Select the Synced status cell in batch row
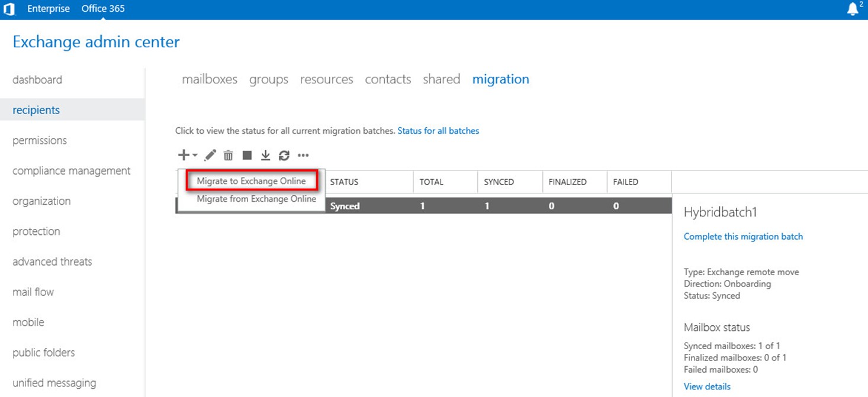868x397 pixels. 345,206
